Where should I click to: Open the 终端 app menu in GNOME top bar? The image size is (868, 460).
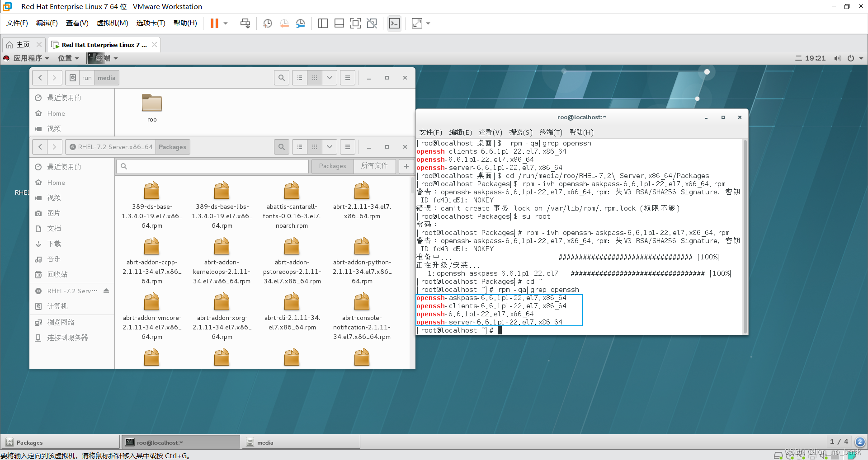[103, 58]
